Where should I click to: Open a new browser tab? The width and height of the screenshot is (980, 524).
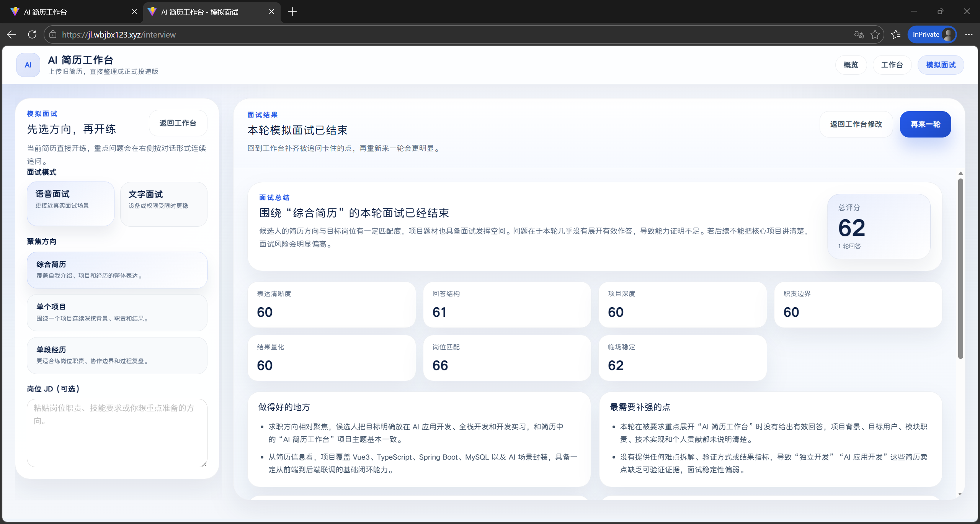292,12
